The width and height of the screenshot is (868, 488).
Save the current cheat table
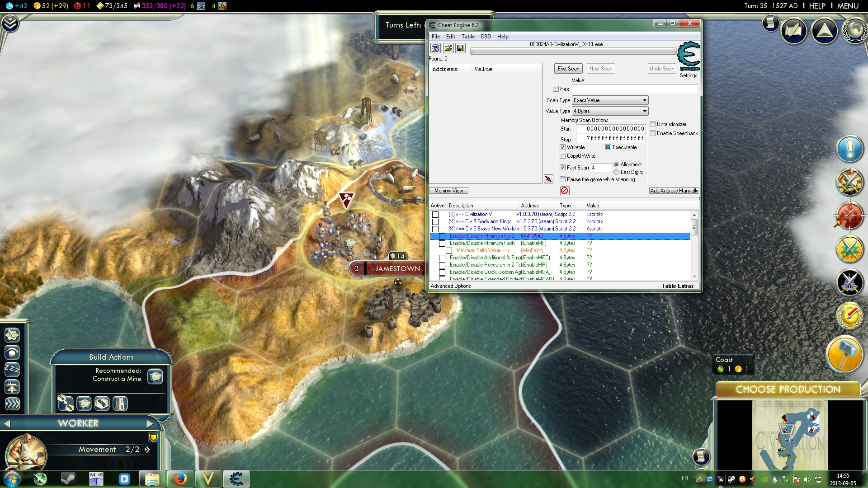pos(461,48)
